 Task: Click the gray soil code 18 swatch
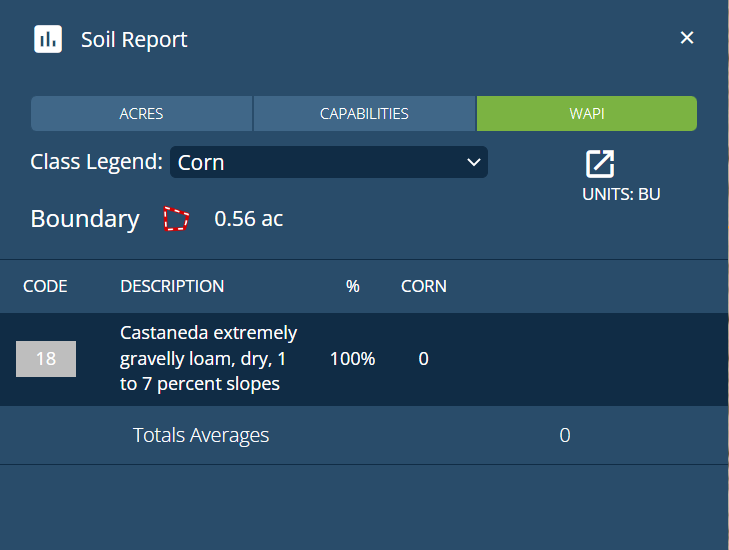pos(46,359)
